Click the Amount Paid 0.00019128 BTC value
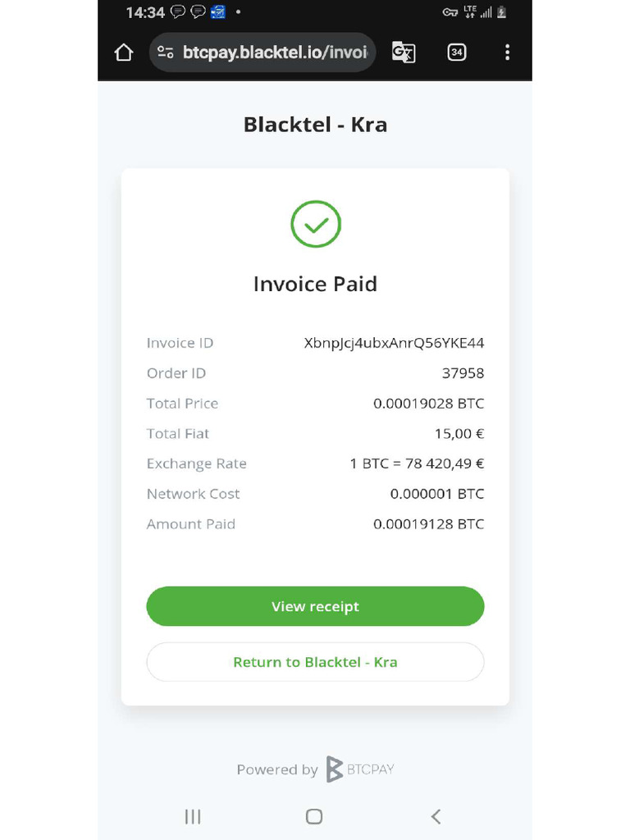Screen dimensions: 630x840 coord(428,524)
